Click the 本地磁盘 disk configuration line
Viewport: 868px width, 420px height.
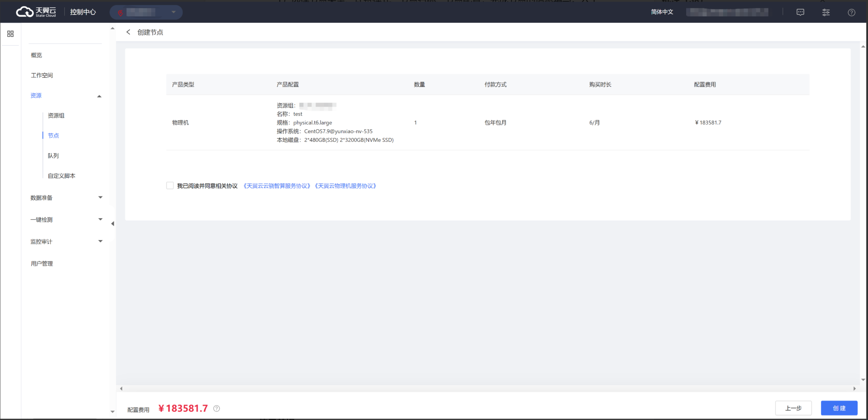335,140
